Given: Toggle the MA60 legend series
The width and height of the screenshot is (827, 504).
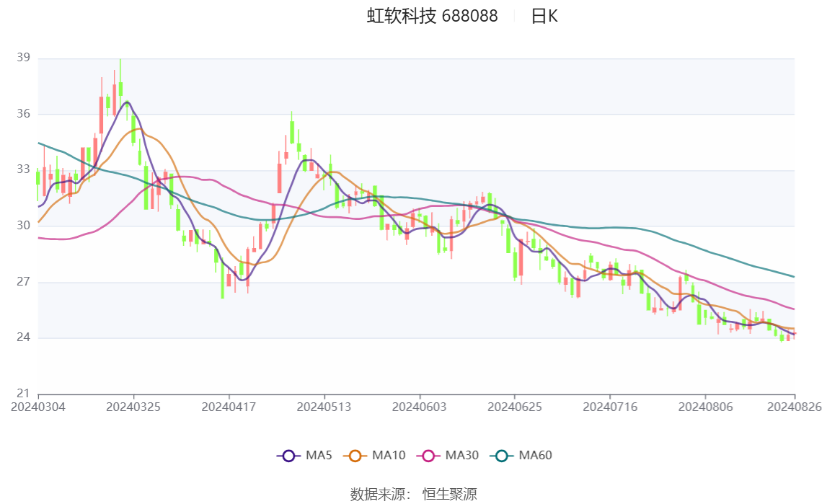Looking at the screenshot, I should point(521,456).
